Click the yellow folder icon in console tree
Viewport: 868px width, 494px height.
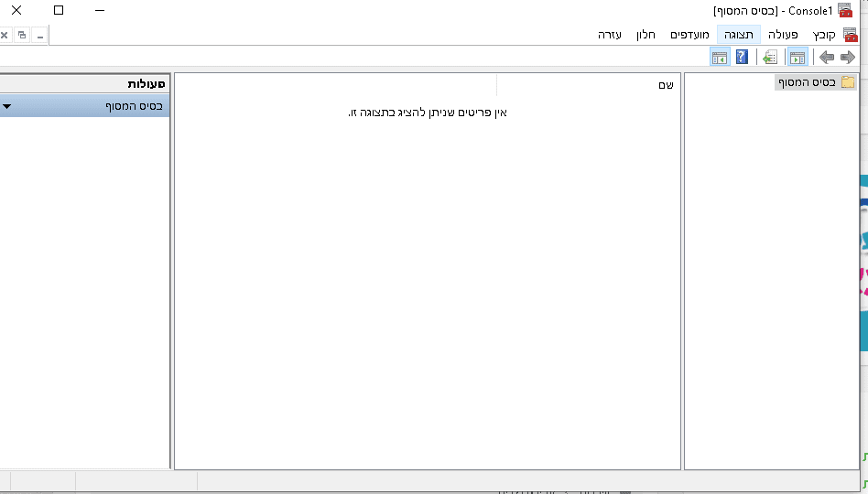(848, 82)
